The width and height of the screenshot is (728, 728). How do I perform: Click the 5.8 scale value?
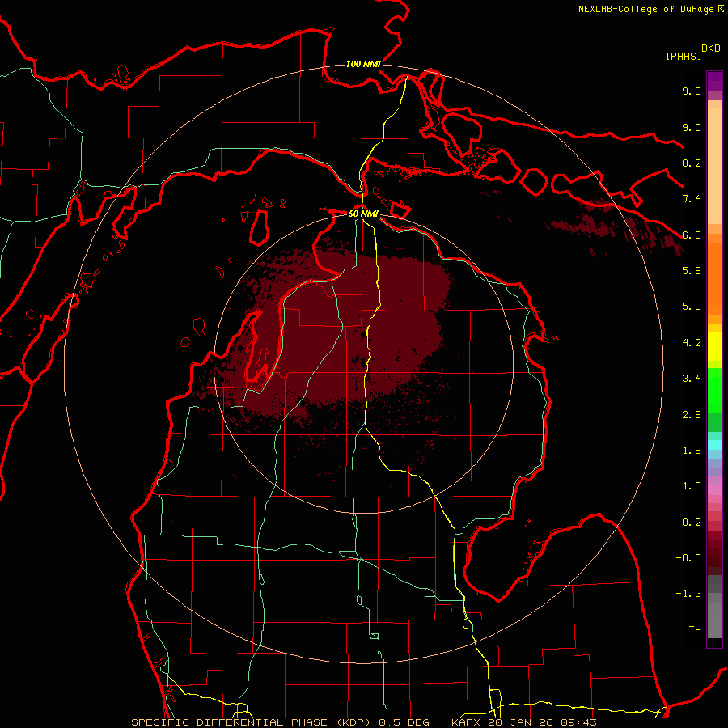[x=692, y=271]
